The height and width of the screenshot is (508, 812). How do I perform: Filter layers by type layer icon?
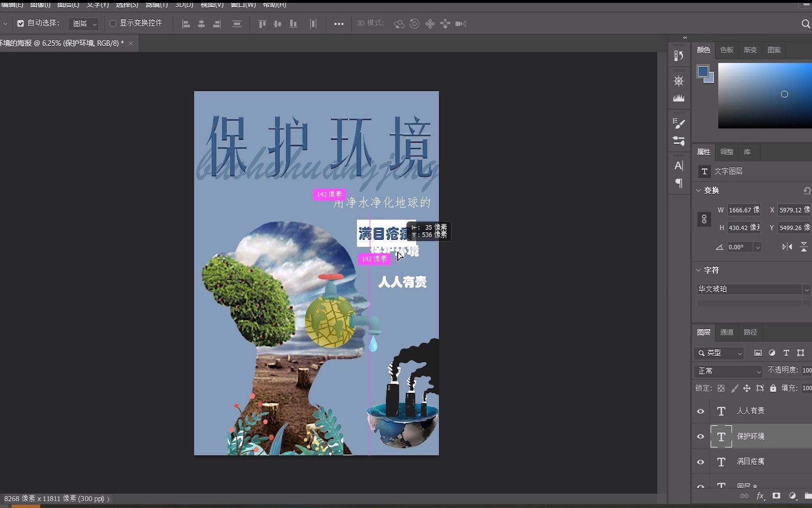tap(786, 353)
